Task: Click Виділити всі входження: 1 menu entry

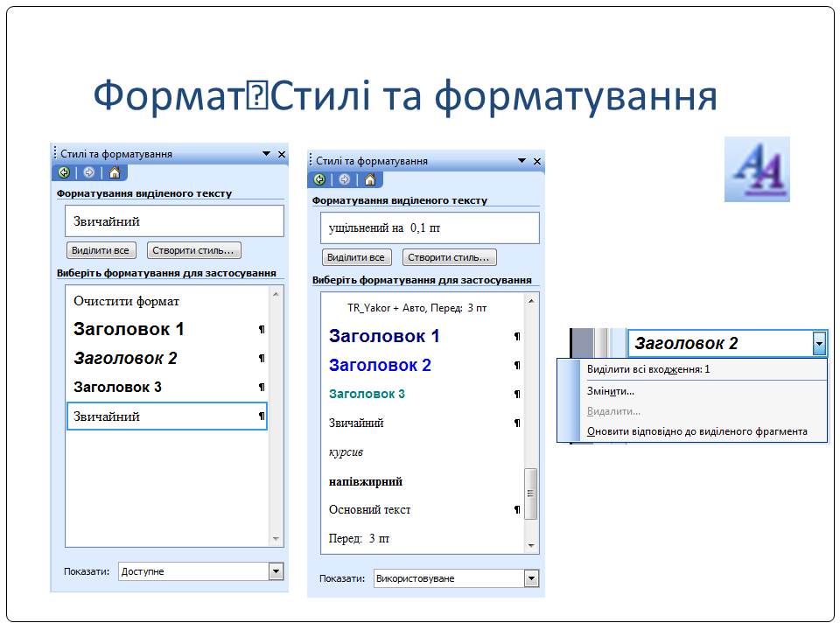Action: click(647, 369)
